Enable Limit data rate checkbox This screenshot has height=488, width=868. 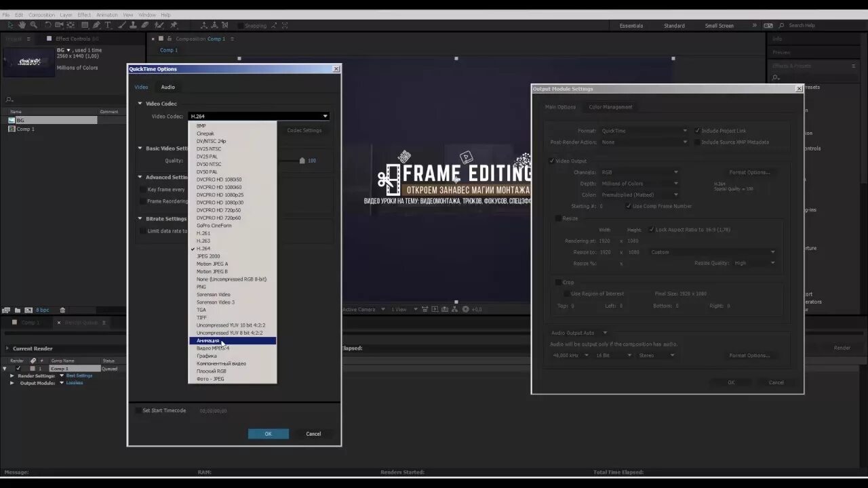click(x=142, y=231)
